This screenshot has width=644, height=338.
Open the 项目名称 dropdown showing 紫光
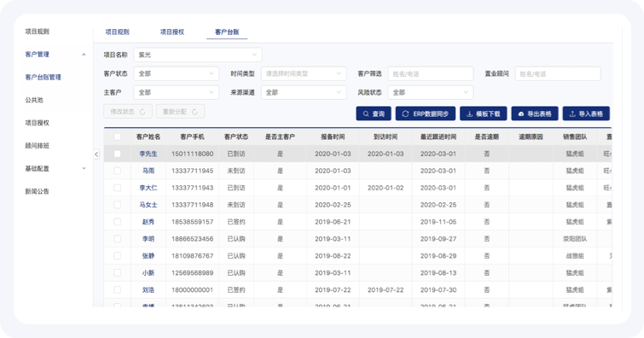coord(198,55)
